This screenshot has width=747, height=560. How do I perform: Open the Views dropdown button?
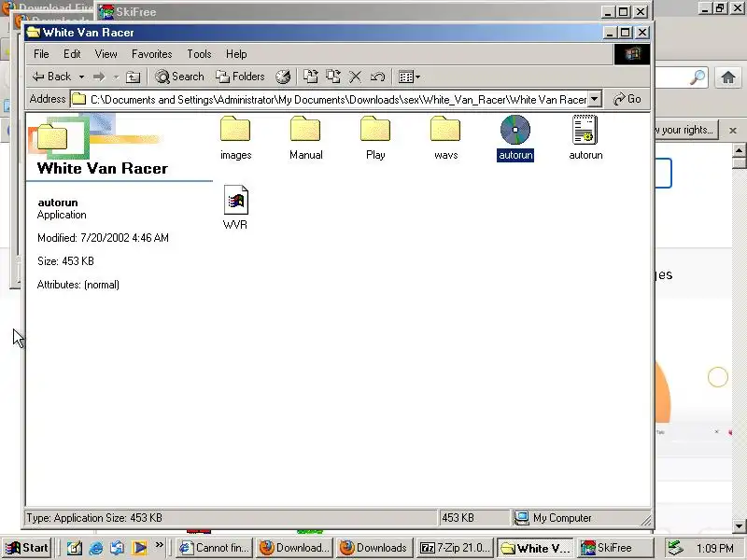409,77
